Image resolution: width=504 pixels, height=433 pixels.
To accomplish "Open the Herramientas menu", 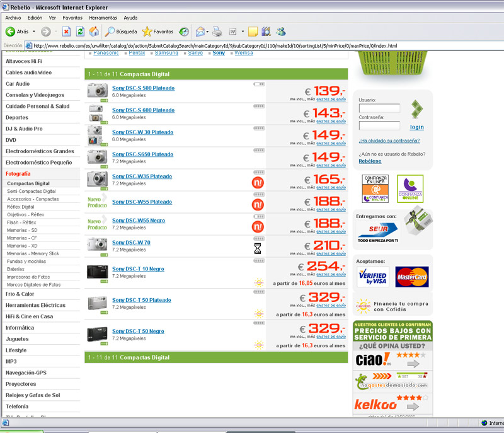I will tap(103, 18).
